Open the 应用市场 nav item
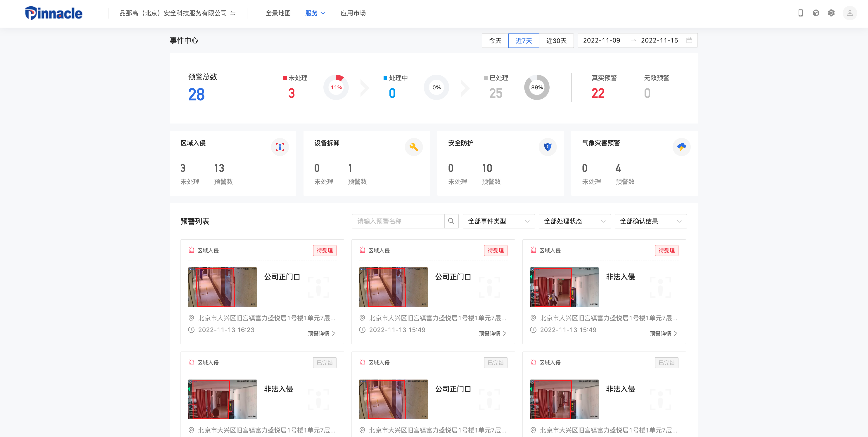 point(353,13)
